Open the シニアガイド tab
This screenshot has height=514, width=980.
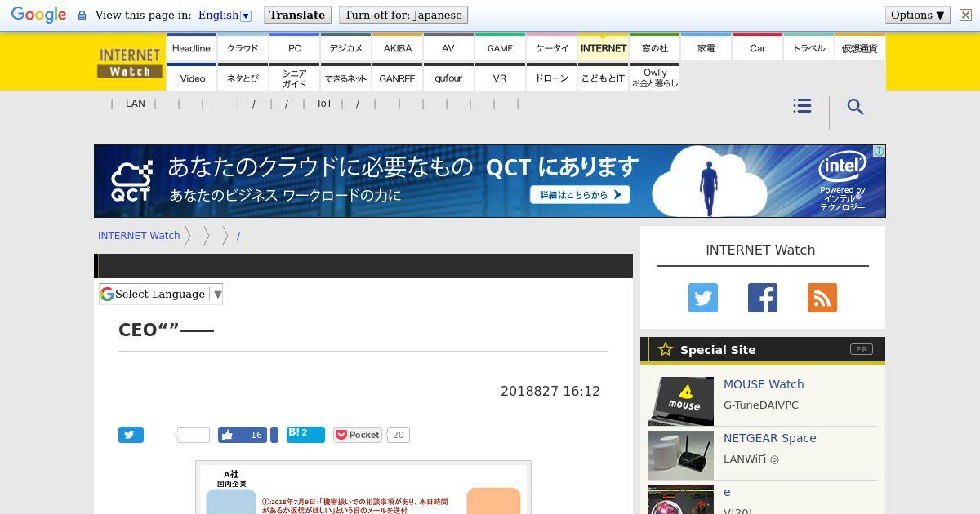pyautogui.click(x=295, y=78)
